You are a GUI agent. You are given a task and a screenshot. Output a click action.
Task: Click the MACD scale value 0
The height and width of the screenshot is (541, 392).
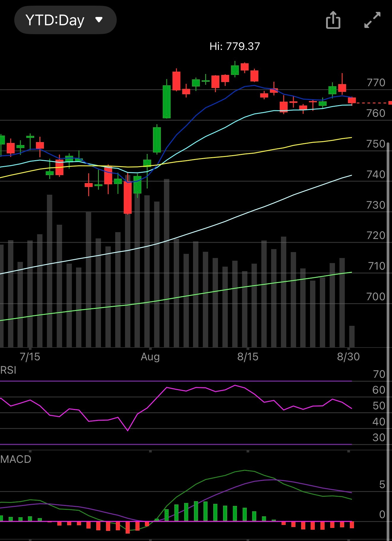coord(382,515)
